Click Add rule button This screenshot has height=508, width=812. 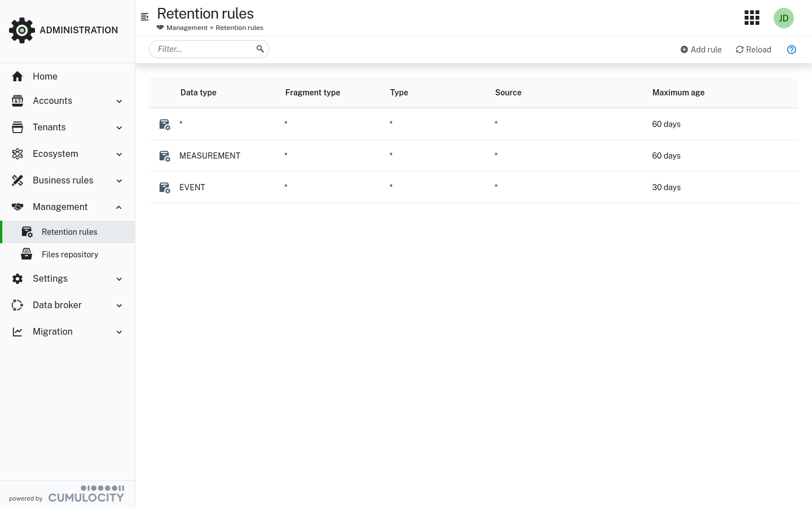(701, 50)
